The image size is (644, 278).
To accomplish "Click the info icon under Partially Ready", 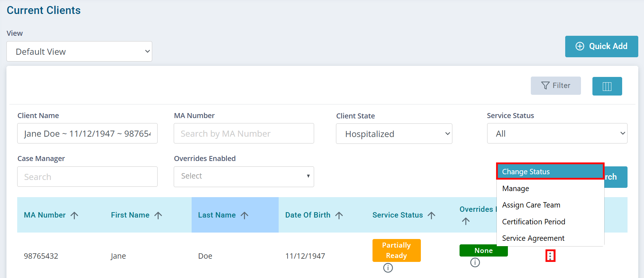I will coord(388,268).
